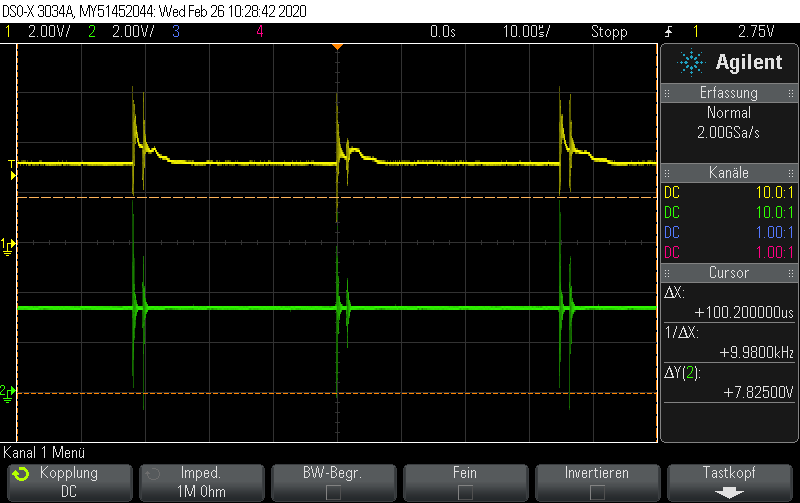Click the trigger source 1 indicator
Viewport: 800px width, 503px height.
695,32
